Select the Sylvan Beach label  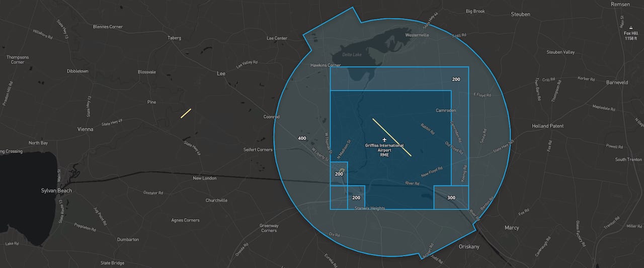click(x=56, y=190)
